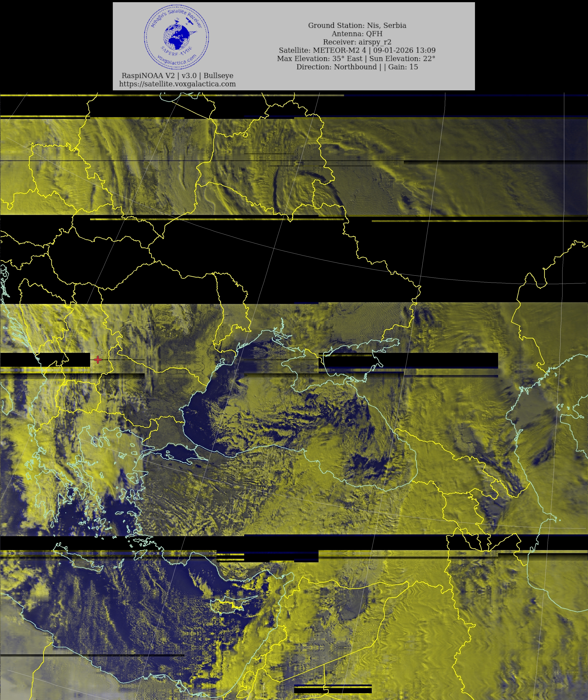The height and width of the screenshot is (700, 588).
Task: Click the red cross ground station marker
Action: tap(98, 360)
